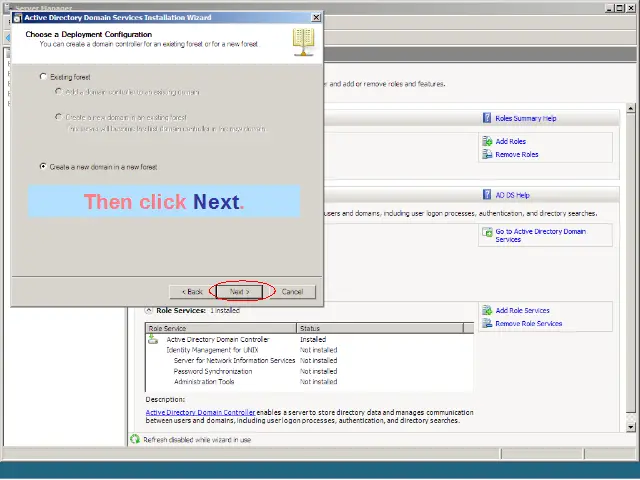Click the wizard book icon in header
Viewport: 640px width, 480px height.
click(x=304, y=42)
